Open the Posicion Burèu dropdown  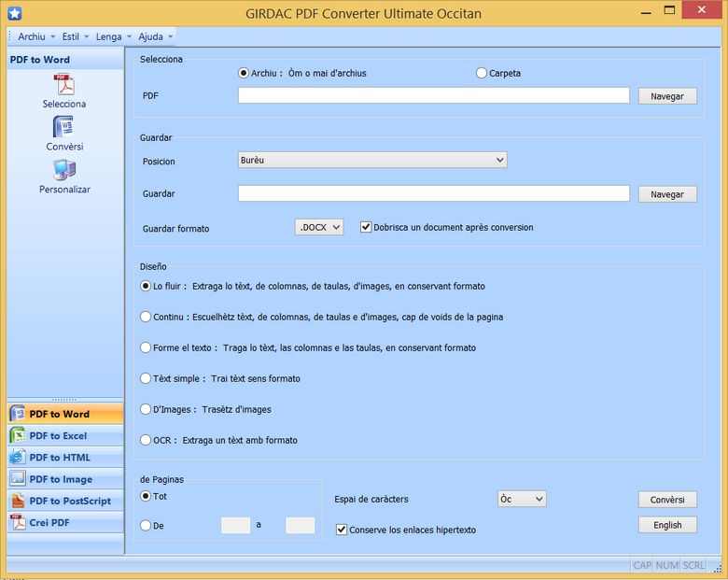(x=372, y=160)
